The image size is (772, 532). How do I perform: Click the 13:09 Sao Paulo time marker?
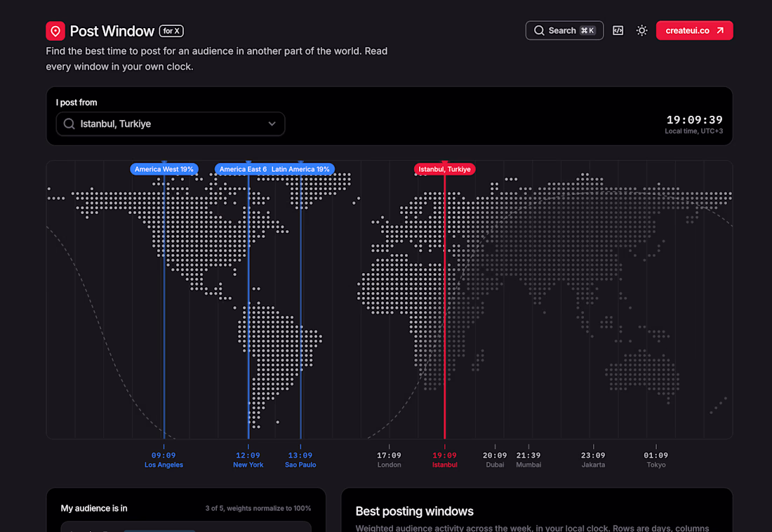tap(300, 460)
